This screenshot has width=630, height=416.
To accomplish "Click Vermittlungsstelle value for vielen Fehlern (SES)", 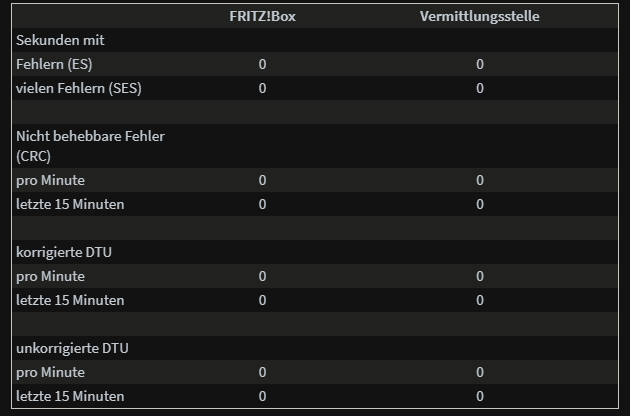I will (480, 88).
